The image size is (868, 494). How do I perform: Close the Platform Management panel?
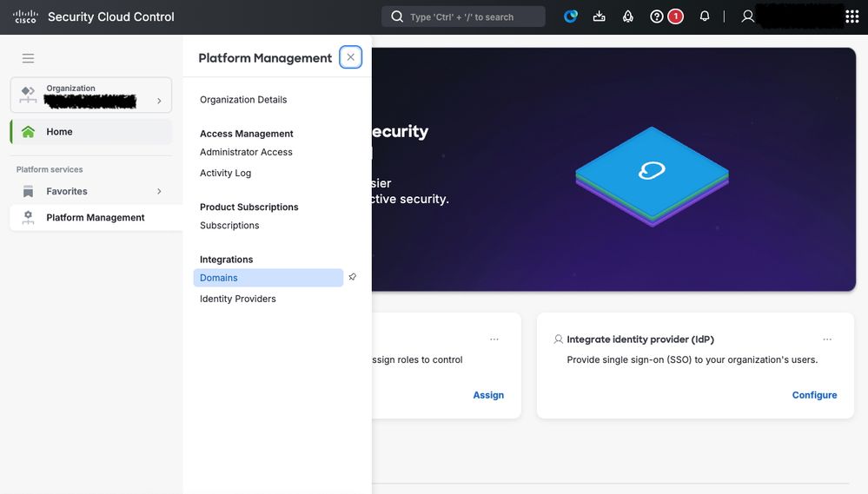tap(350, 57)
